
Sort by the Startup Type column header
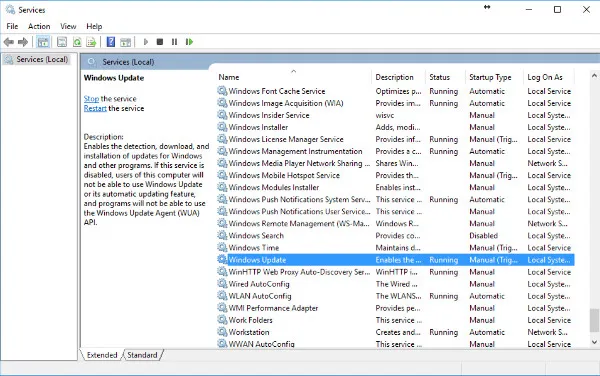(x=494, y=77)
